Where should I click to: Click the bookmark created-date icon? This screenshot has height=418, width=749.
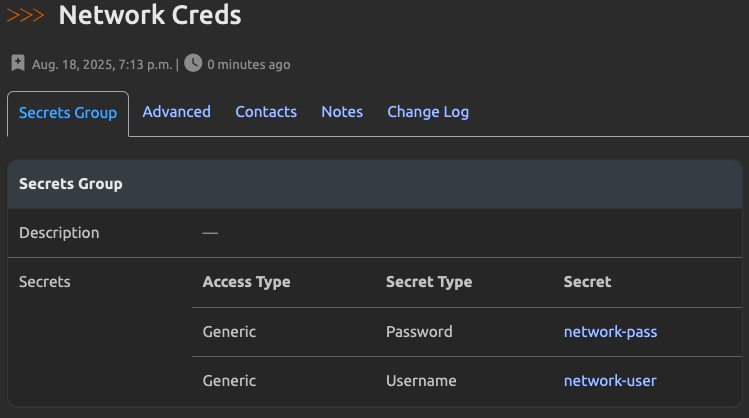[x=18, y=63]
